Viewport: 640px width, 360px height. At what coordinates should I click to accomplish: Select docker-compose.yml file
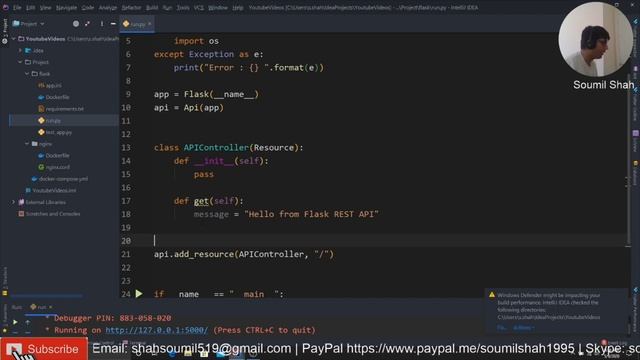[x=60, y=179]
